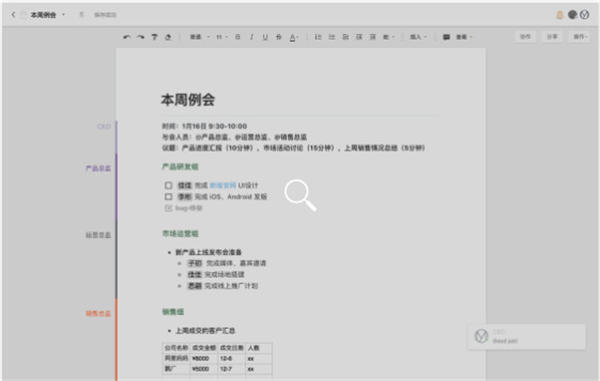Check the task box for the UI设计 item
This screenshot has width=600, height=381.
(168, 185)
